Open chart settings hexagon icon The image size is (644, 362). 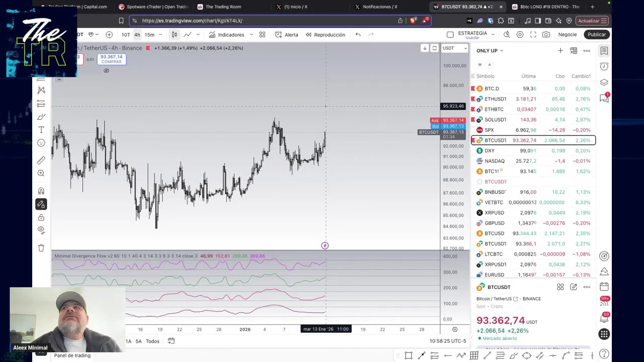(x=520, y=35)
